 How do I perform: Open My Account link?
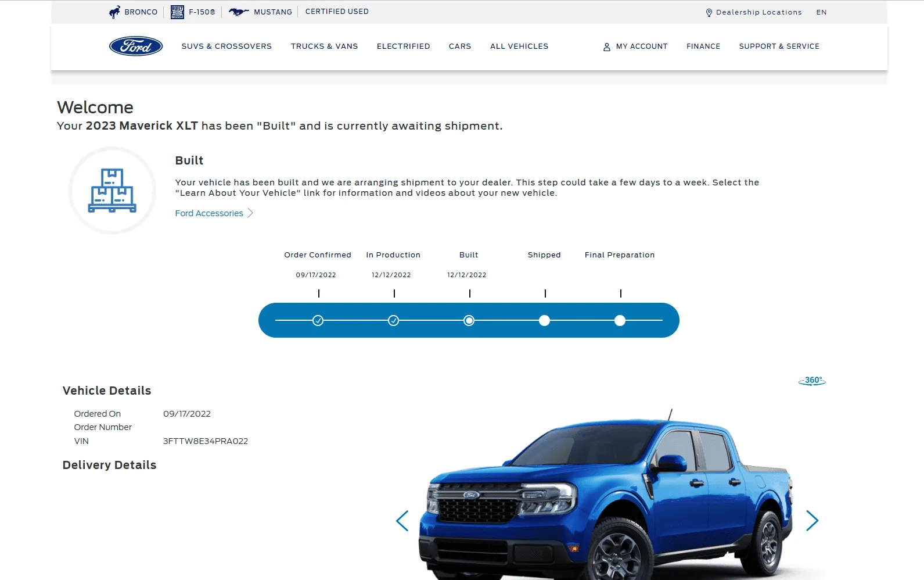[x=642, y=46]
